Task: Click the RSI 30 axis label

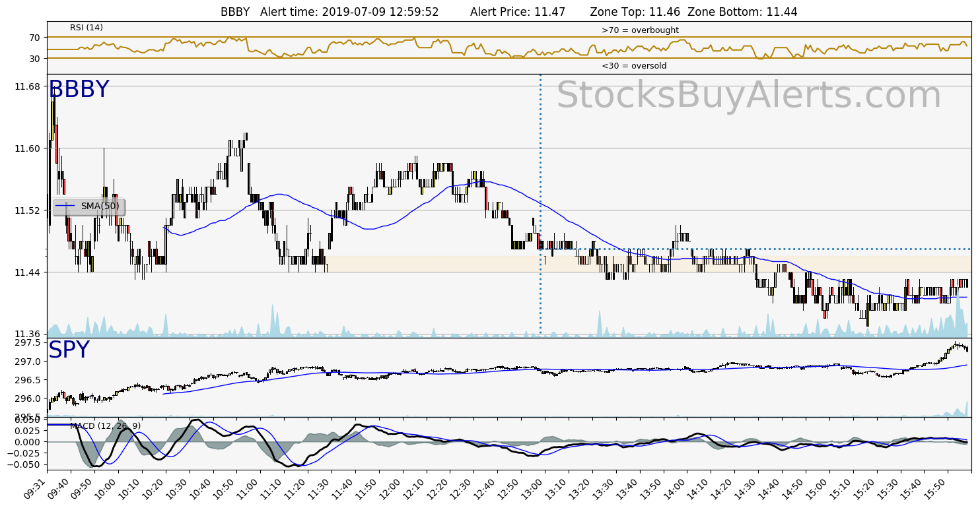Action: 34,59
